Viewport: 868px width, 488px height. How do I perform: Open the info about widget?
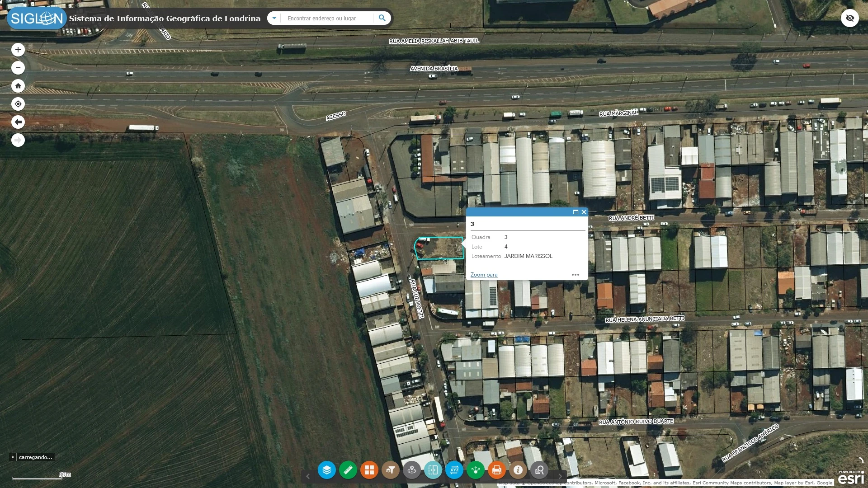tap(518, 470)
